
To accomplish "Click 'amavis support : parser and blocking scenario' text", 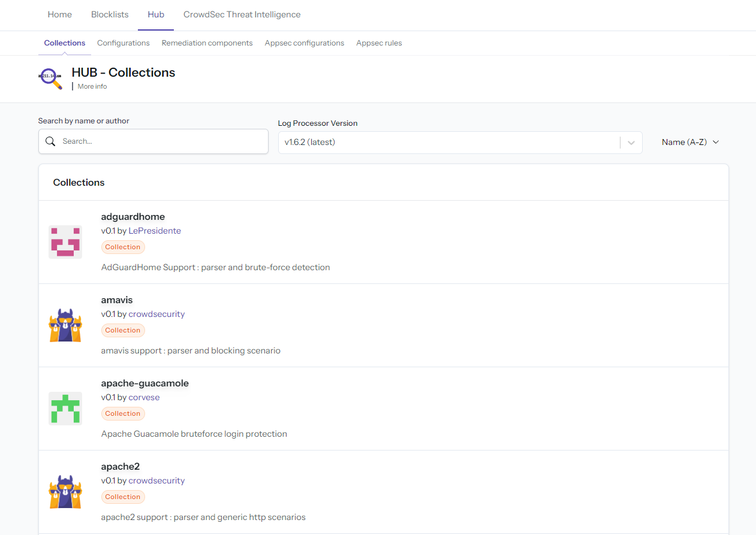I will [x=191, y=350].
